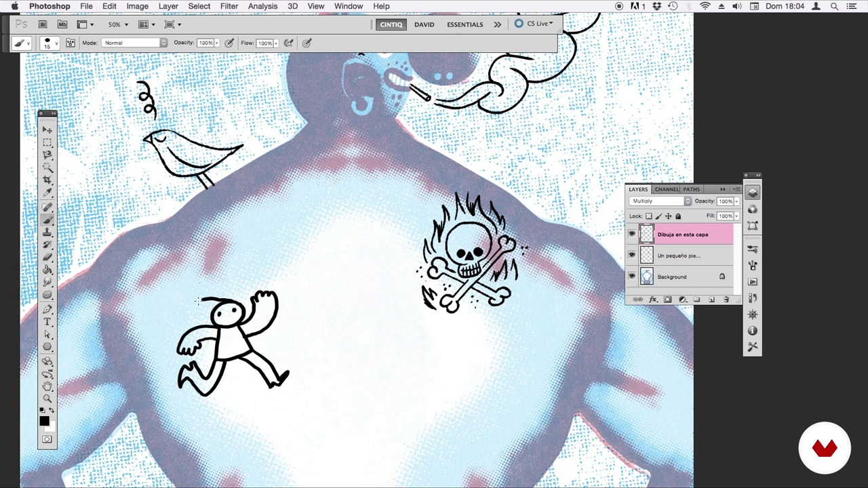Hide the 'Dibuja en esta capa' layer
This screenshot has width=868, height=488.
[632, 235]
